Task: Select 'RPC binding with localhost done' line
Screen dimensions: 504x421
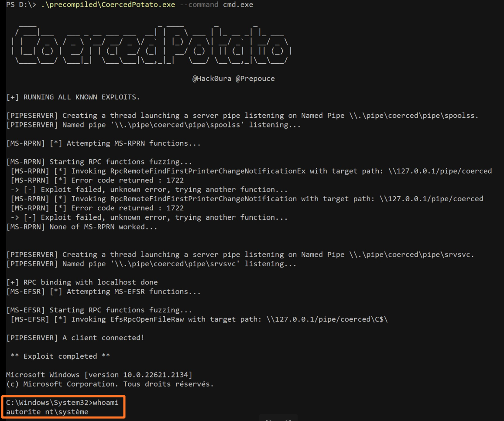Action: 82,283
